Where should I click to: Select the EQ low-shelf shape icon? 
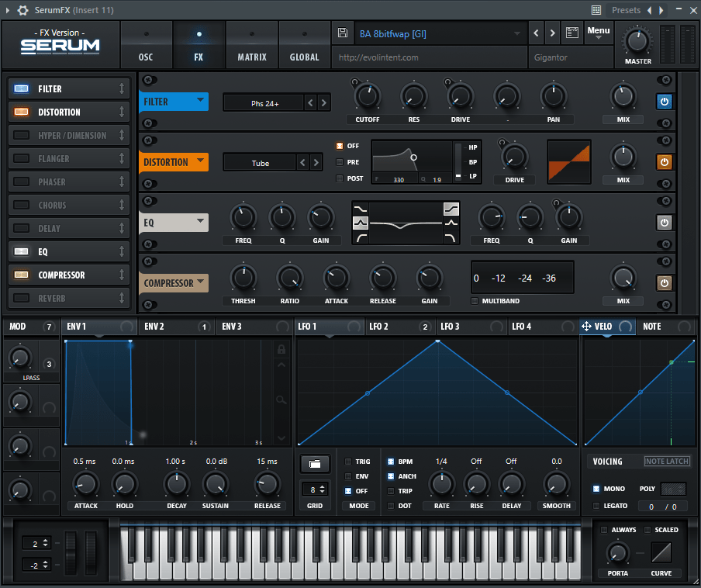pyautogui.click(x=361, y=209)
